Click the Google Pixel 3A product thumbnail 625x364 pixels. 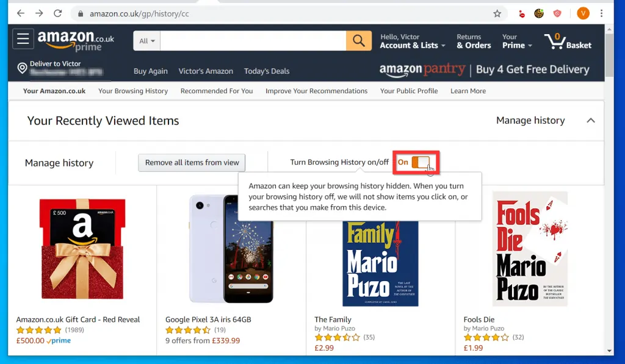pyautogui.click(x=232, y=250)
